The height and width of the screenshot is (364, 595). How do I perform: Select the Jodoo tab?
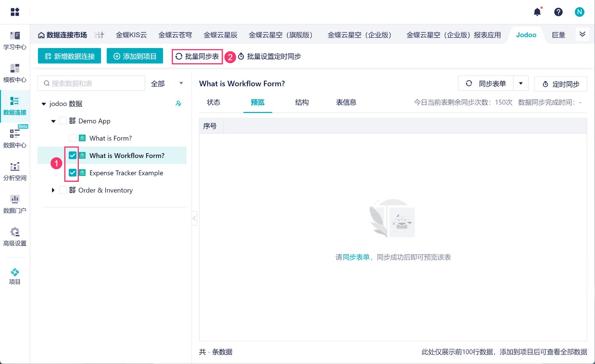pos(526,35)
